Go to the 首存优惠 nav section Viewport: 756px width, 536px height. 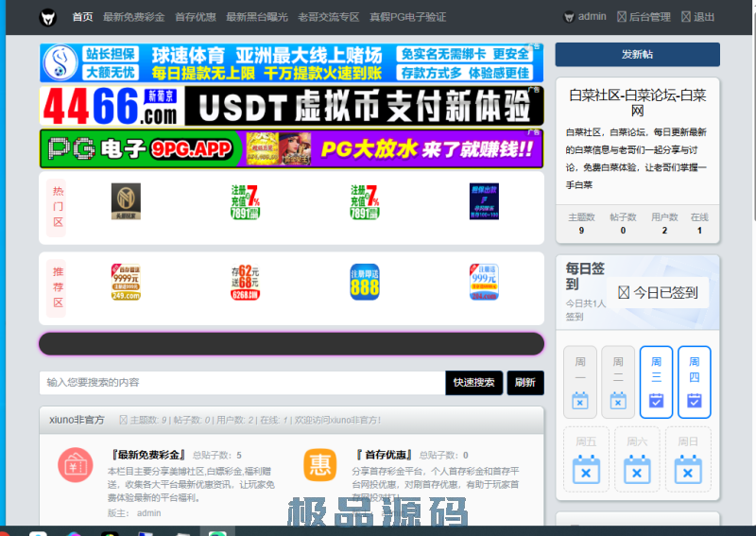tap(196, 17)
